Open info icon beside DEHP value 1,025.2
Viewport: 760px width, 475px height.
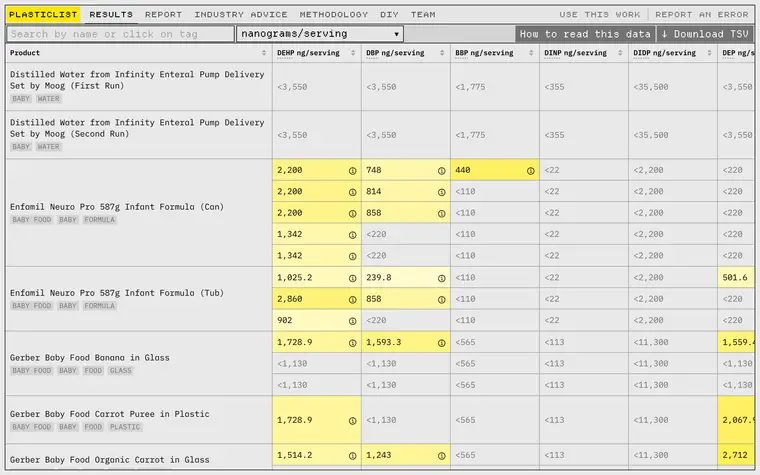pyautogui.click(x=352, y=278)
